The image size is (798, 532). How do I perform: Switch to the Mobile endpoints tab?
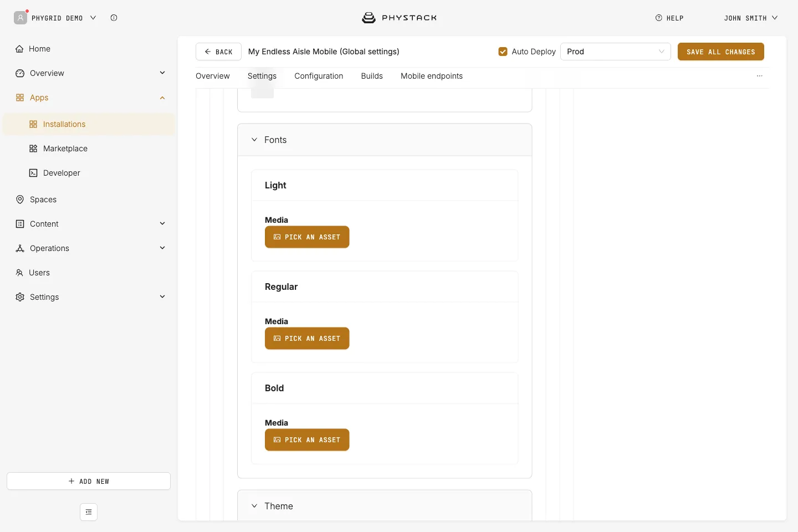[432, 76]
